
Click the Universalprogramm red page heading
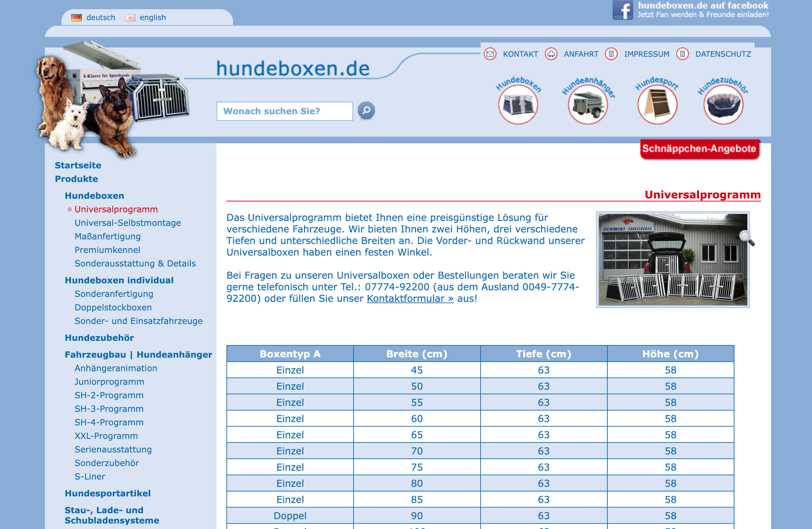(x=702, y=195)
